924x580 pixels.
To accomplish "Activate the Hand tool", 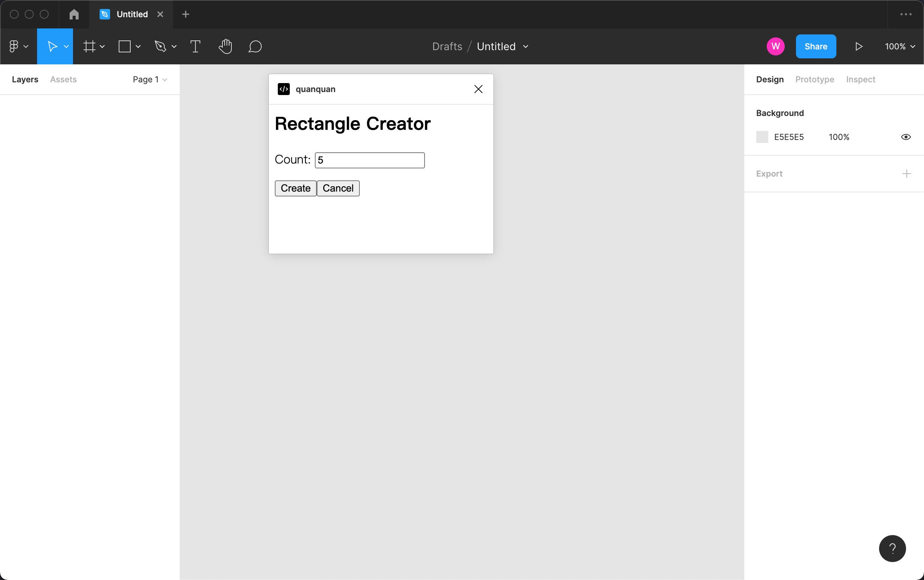I will tap(225, 46).
